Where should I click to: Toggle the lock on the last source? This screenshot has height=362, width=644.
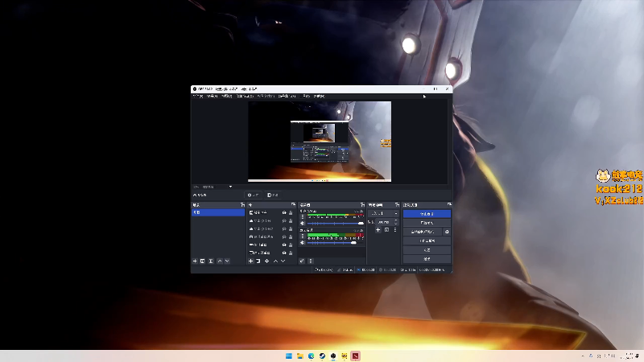point(291,253)
